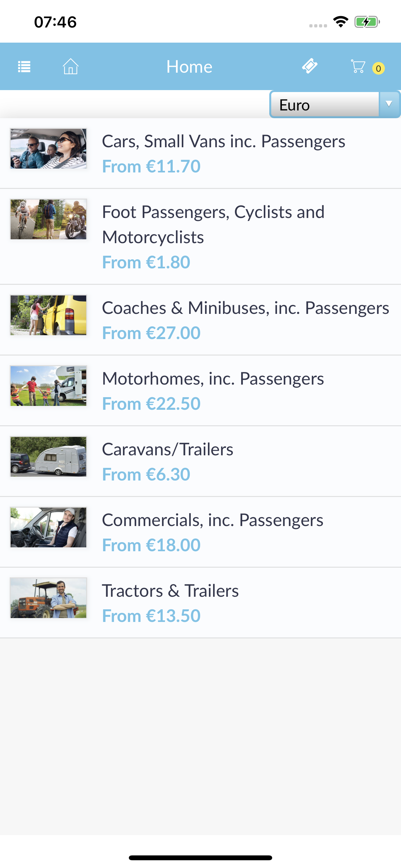This screenshot has width=401, height=868.
Task: Open Motorhomes, inc. Passengers category
Action: coord(200,390)
